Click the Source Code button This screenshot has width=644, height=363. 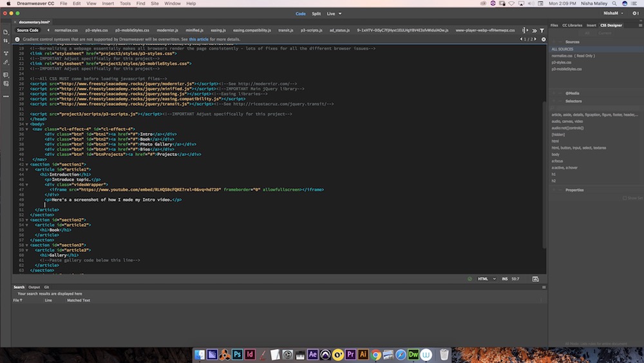coord(28,30)
